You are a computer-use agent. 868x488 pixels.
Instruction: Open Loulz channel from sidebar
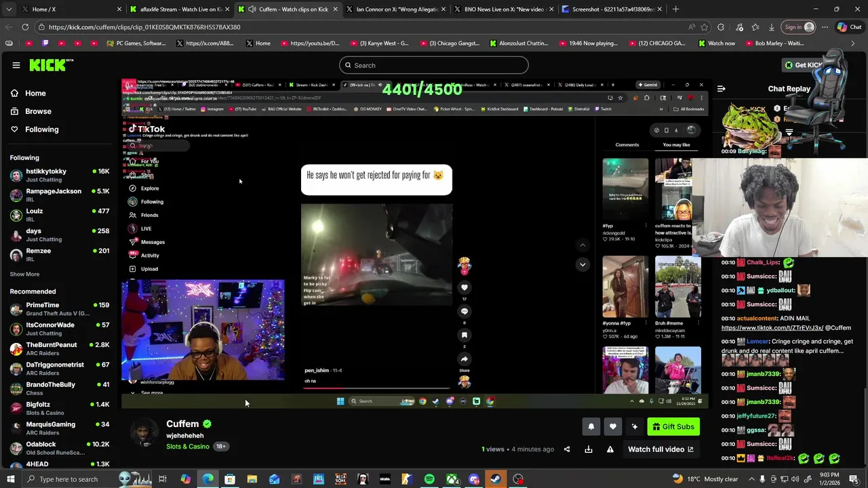tap(60, 215)
